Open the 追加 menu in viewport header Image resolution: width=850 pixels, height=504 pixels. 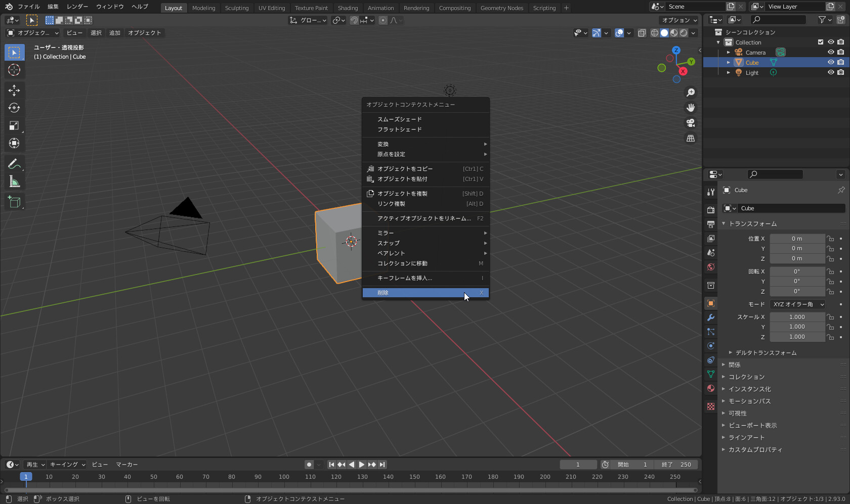click(x=115, y=33)
